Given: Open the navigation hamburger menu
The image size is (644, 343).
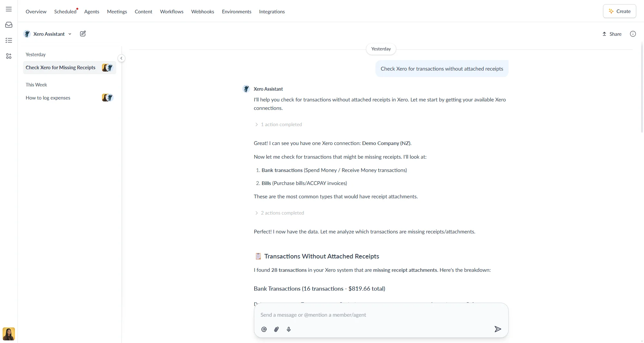Looking at the screenshot, I should (x=8, y=9).
